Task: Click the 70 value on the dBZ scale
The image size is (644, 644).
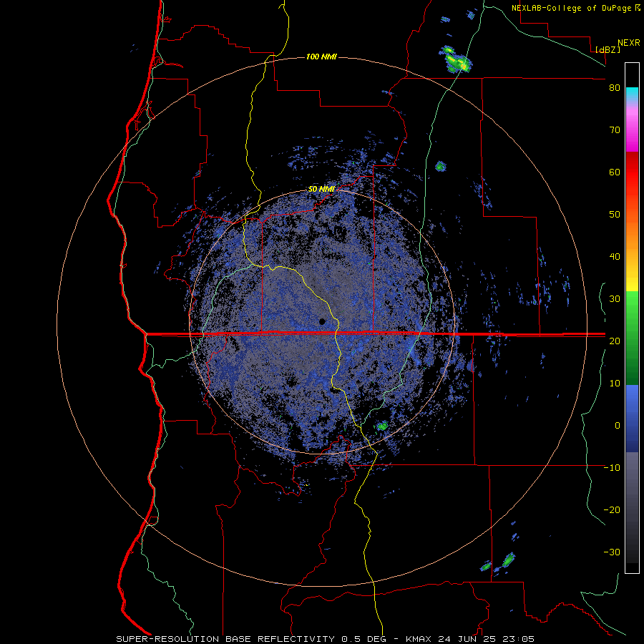Action: pyautogui.click(x=615, y=130)
